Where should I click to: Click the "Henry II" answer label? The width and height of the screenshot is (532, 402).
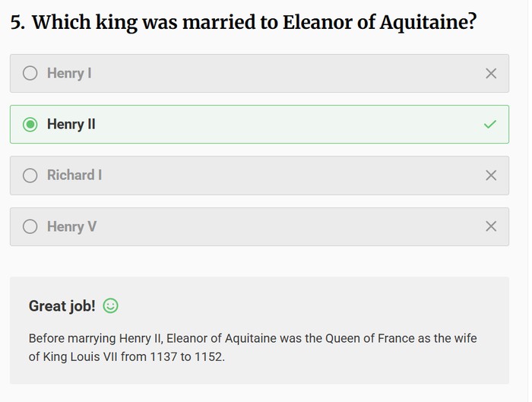[71, 125]
